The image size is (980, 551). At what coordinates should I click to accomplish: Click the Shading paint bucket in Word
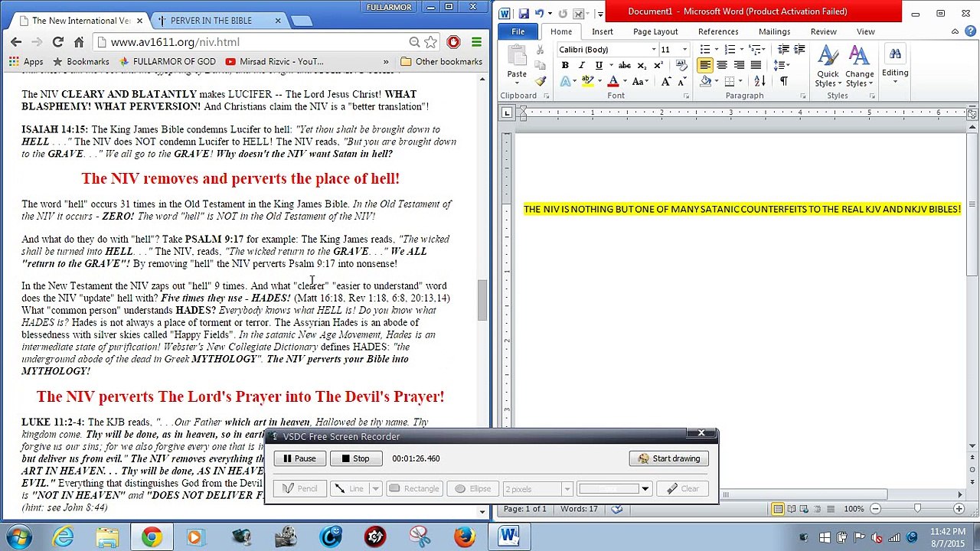click(x=706, y=81)
